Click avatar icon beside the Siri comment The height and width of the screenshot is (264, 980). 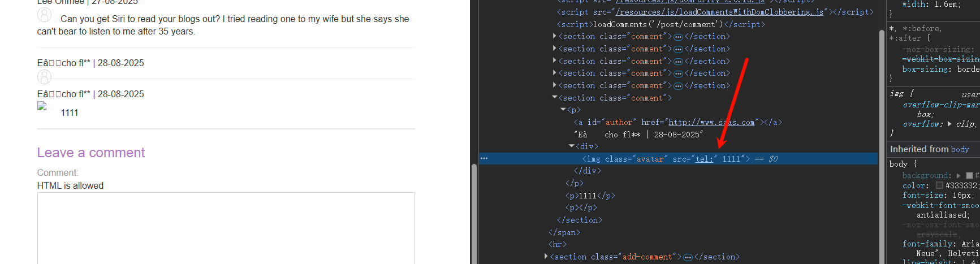point(44,15)
